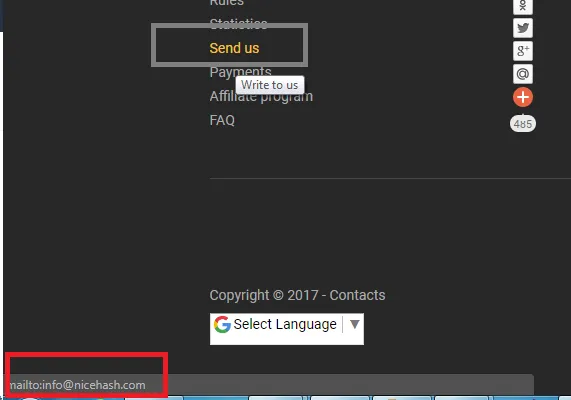The width and height of the screenshot is (571, 400).
Task: Share via the Google Plus icon
Action: 523,51
